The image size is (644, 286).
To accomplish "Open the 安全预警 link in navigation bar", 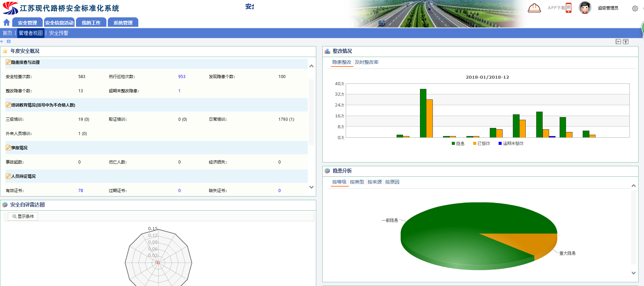I will [x=59, y=33].
